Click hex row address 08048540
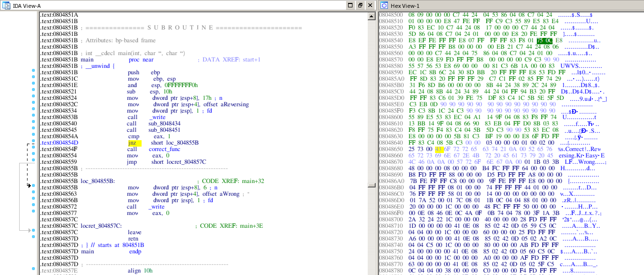This screenshot has width=644, height=275. 391,40
